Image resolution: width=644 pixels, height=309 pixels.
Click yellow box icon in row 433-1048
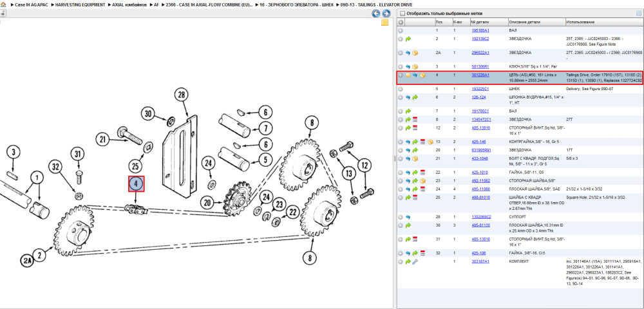click(415, 159)
